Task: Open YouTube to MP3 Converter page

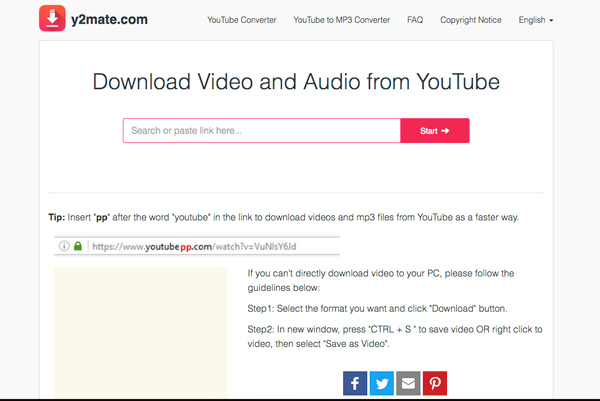Action: point(341,20)
